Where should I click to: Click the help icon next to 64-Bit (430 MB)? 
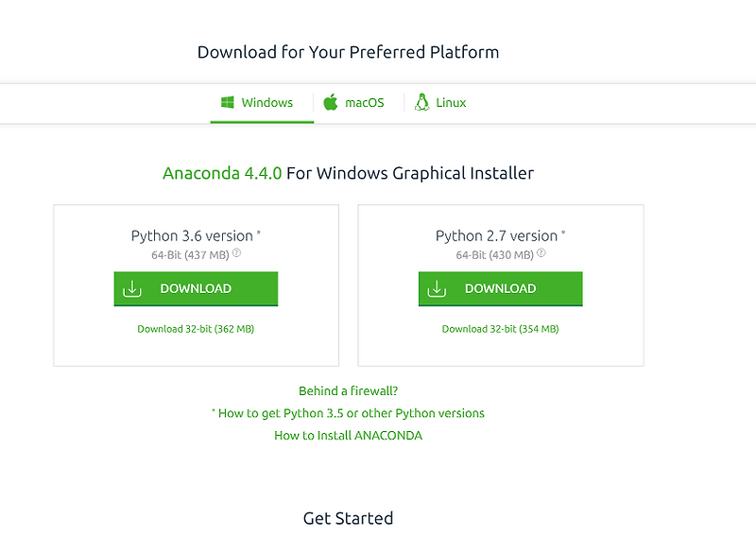[541, 252]
